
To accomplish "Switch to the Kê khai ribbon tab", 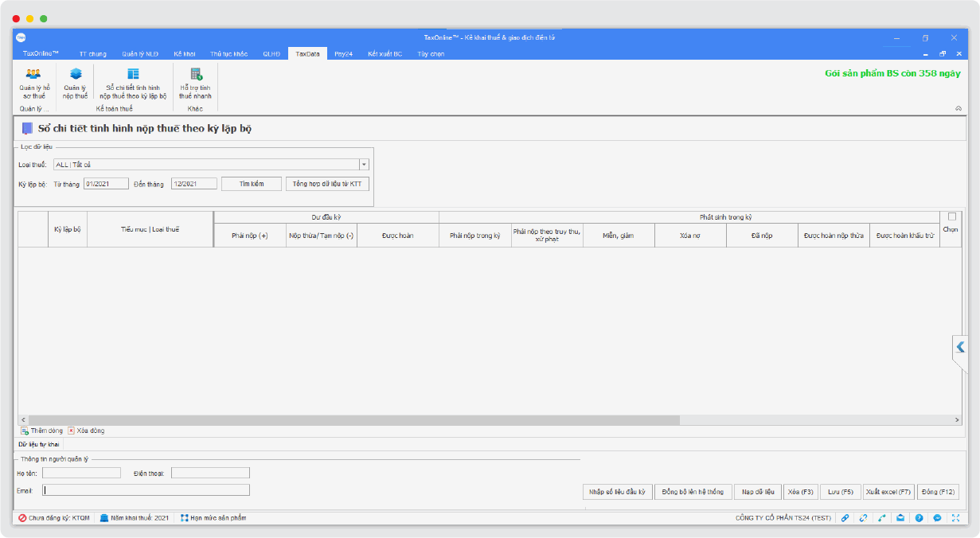I will tap(184, 54).
